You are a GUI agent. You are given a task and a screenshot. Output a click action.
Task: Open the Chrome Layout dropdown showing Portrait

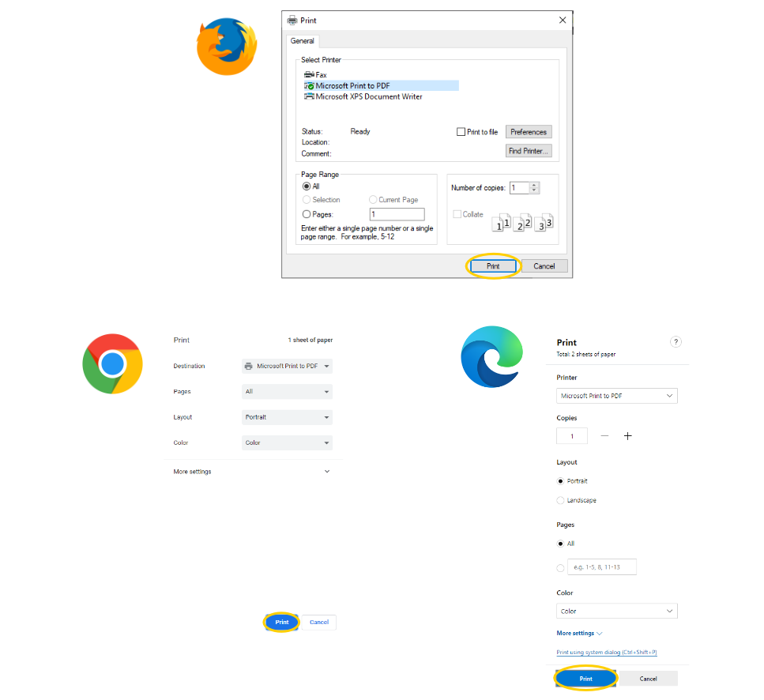click(x=287, y=417)
